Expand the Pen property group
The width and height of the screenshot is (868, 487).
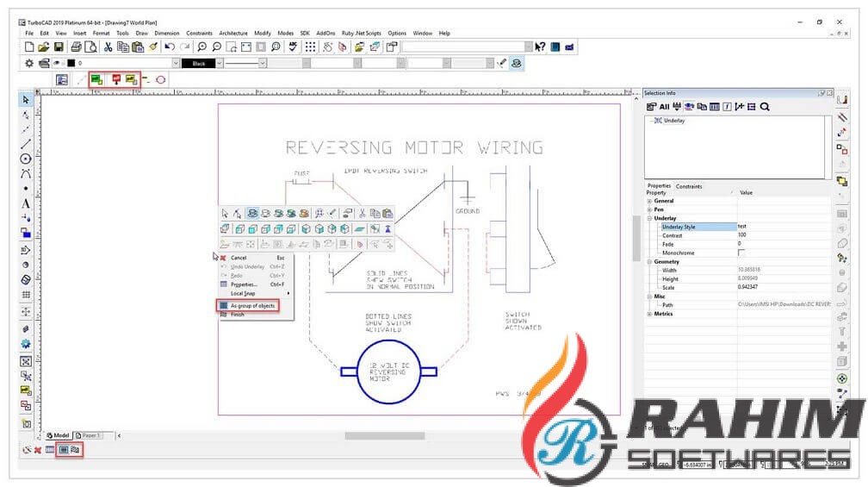tap(650, 209)
